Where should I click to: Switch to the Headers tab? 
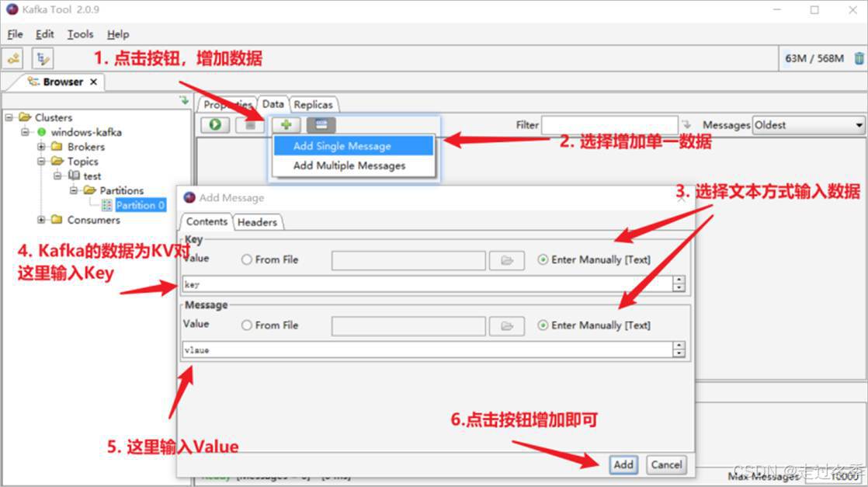pyautogui.click(x=258, y=222)
